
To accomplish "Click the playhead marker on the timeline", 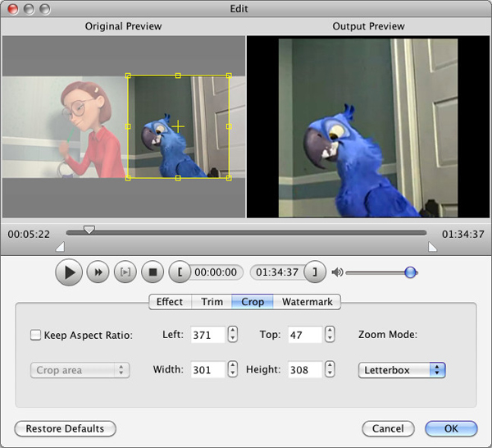I will pos(89,230).
